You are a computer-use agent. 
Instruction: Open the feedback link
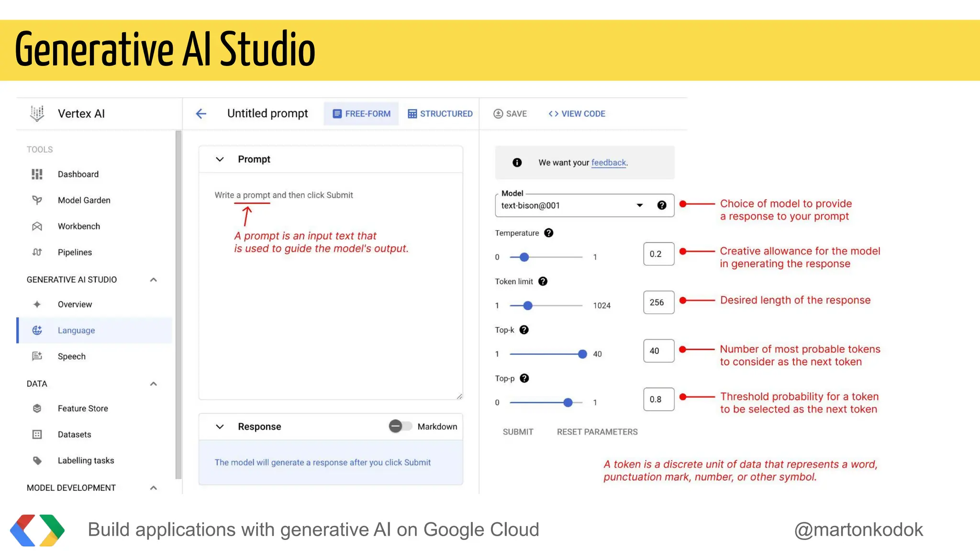coord(609,163)
